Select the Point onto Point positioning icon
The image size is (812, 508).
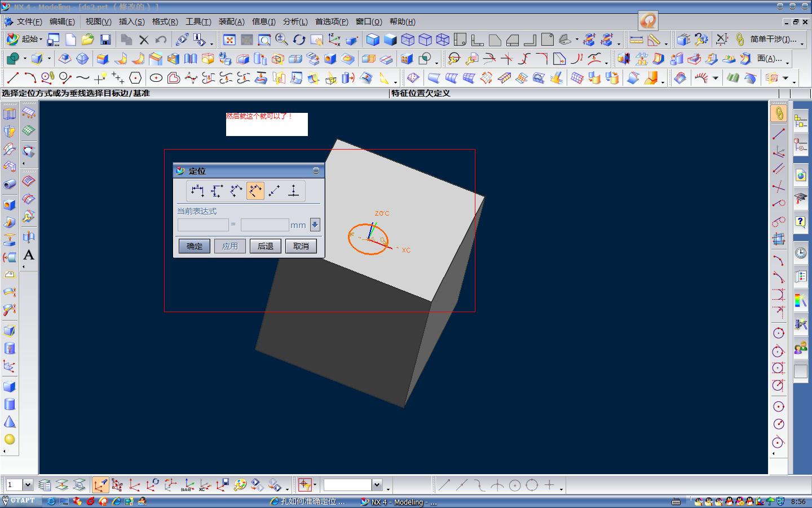coord(274,191)
